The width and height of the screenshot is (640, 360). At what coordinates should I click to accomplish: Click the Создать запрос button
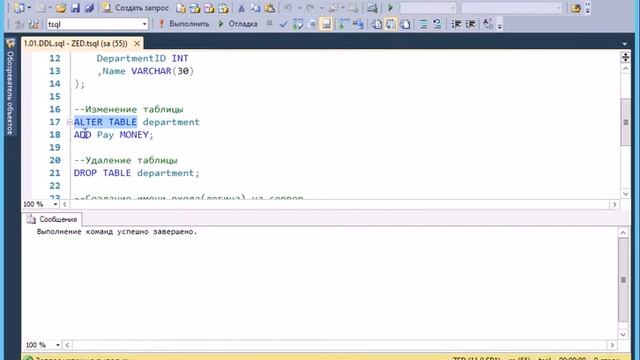pyautogui.click(x=136, y=8)
